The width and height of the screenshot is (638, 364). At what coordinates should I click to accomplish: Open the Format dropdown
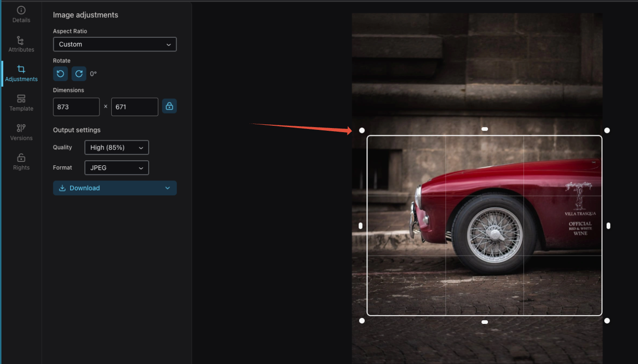[x=117, y=168]
